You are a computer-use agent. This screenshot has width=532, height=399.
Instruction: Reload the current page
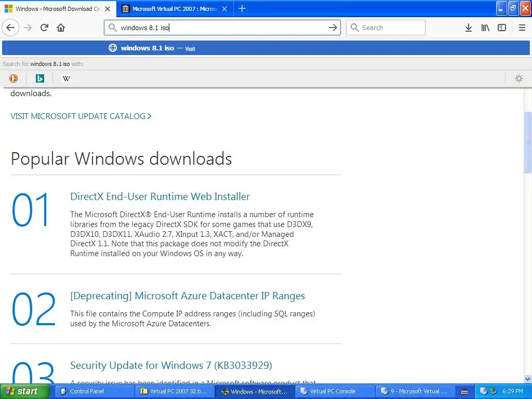click(44, 28)
